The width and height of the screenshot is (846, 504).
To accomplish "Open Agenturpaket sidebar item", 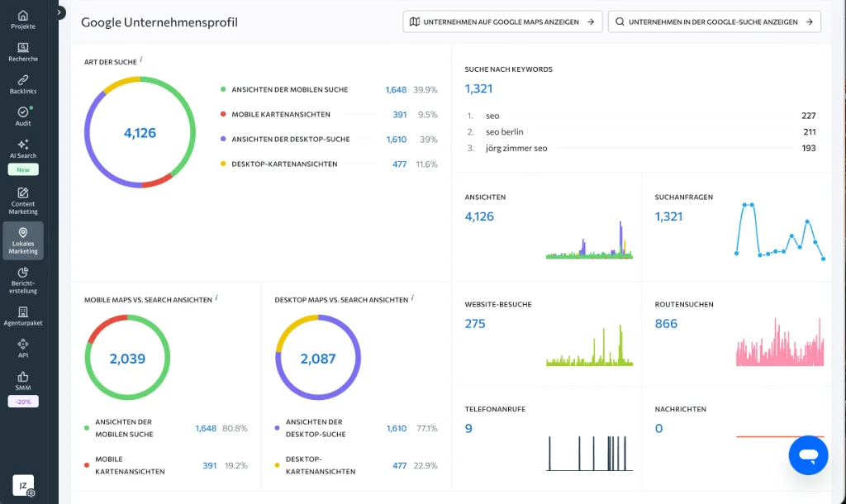I will 23,316.
